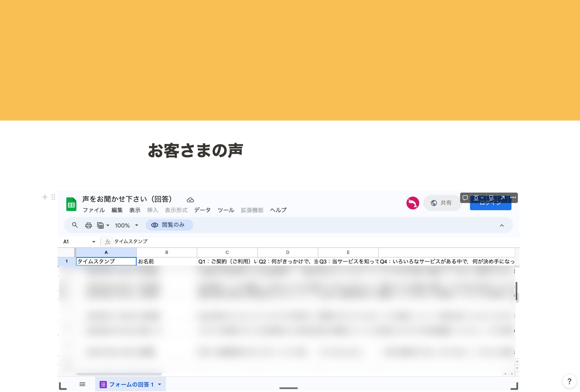Open the embed alignment dropdown
The width and height of the screenshot is (580, 392).
(478, 198)
